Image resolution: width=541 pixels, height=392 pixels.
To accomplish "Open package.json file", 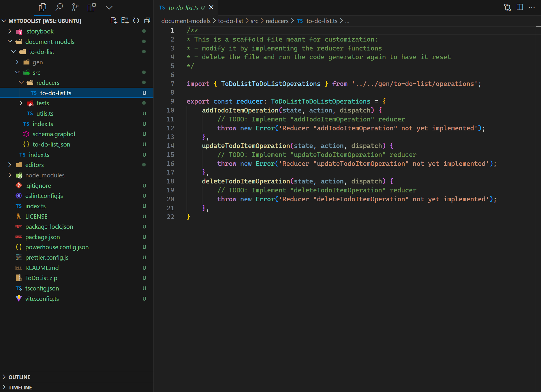I will point(77,237).
